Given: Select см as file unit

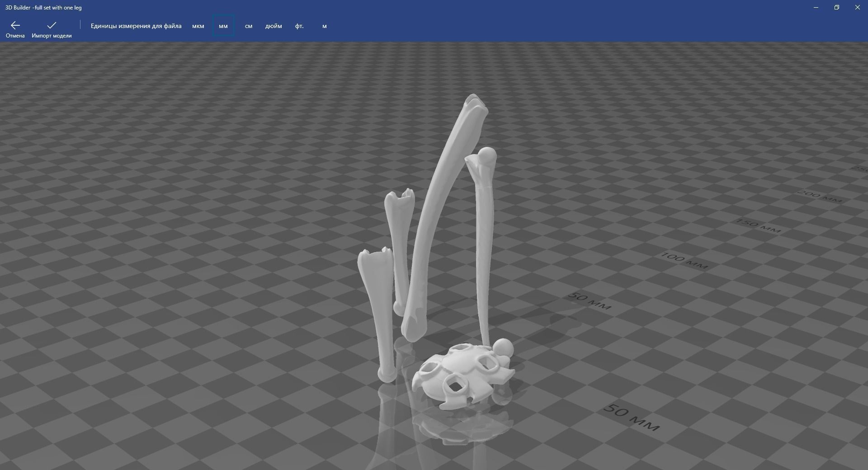Looking at the screenshot, I should point(249,26).
